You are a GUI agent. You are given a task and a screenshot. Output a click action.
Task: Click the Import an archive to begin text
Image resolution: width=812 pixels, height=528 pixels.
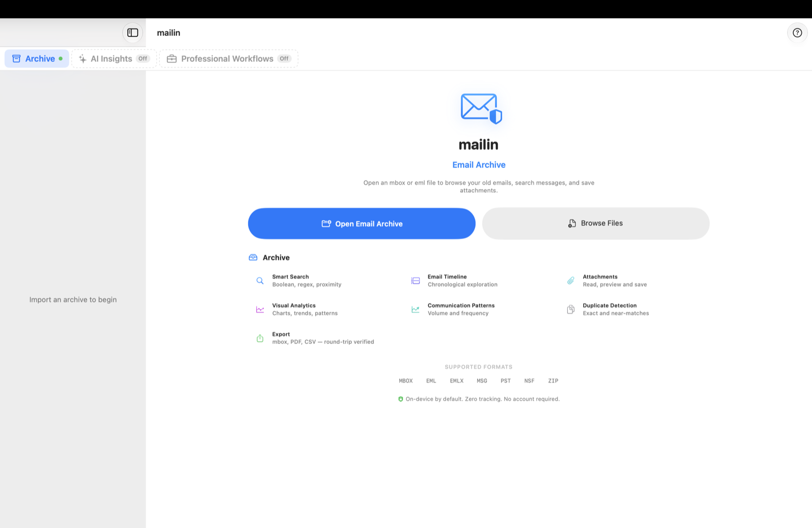click(x=73, y=300)
